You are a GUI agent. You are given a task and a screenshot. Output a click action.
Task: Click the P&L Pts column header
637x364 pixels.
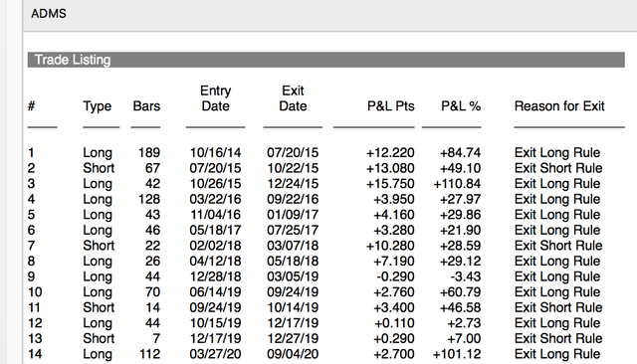click(390, 106)
